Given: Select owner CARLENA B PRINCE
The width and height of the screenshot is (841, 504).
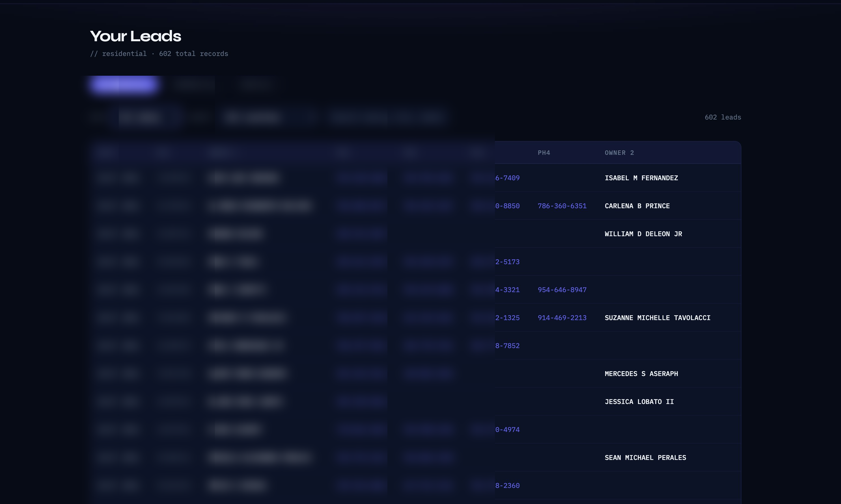Looking at the screenshot, I should click(637, 206).
